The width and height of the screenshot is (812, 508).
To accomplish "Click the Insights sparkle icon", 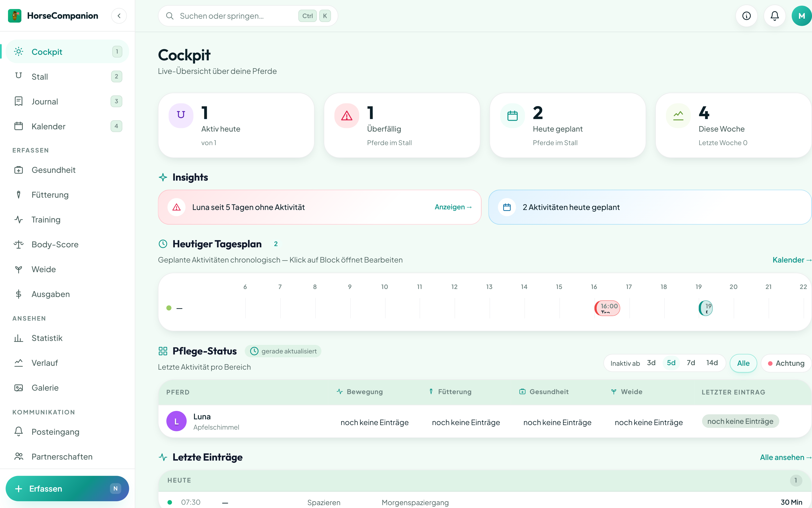I will 163,177.
